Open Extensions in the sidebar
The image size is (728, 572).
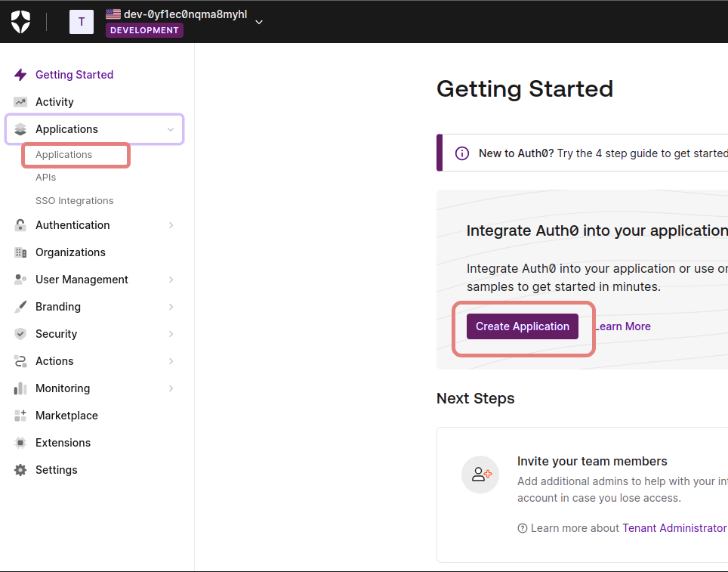[63, 443]
